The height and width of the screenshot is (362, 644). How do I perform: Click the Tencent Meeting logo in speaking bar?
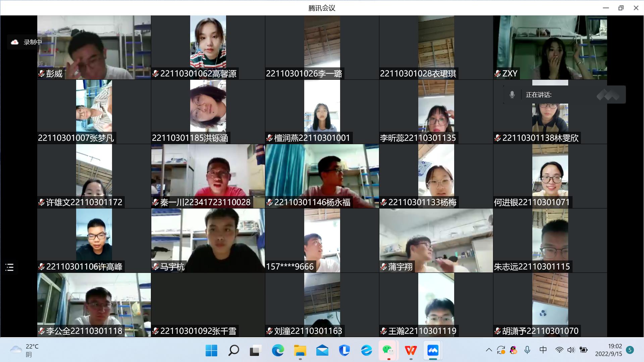click(608, 95)
